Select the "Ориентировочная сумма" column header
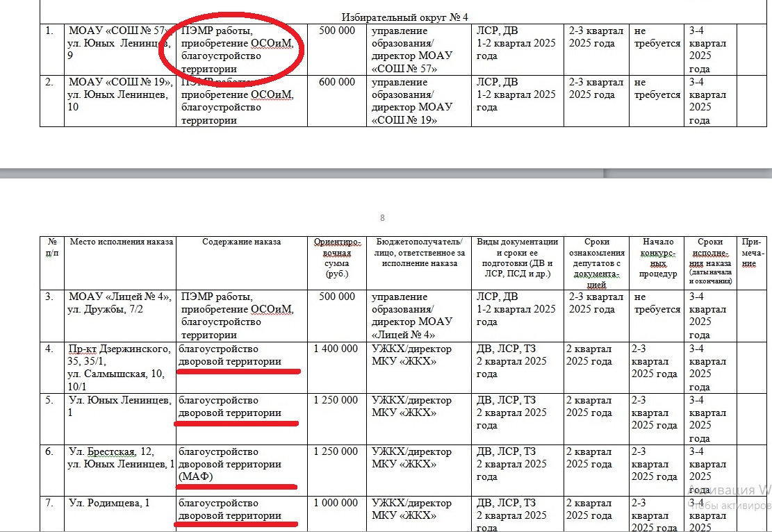The image size is (772, 532). [x=336, y=258]
